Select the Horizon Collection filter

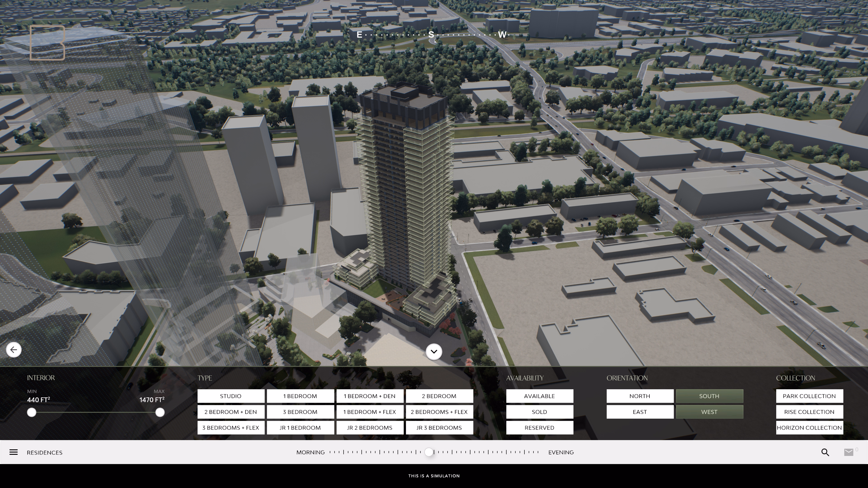tap(809, 428)
